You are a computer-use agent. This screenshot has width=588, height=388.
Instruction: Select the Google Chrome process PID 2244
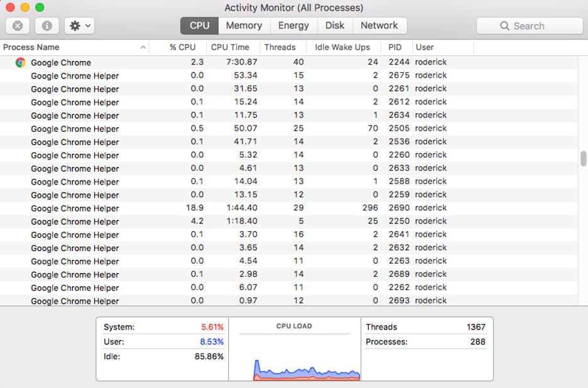[x=289, y=62]
